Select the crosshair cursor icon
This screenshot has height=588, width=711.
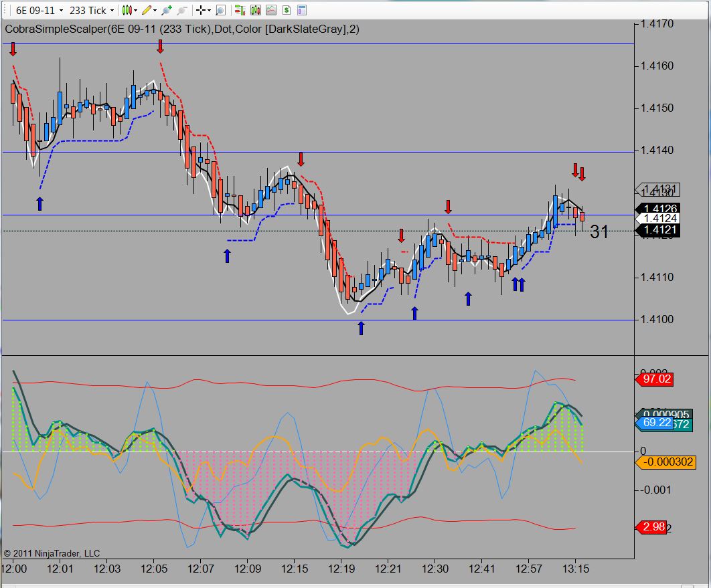coord(201,10)
